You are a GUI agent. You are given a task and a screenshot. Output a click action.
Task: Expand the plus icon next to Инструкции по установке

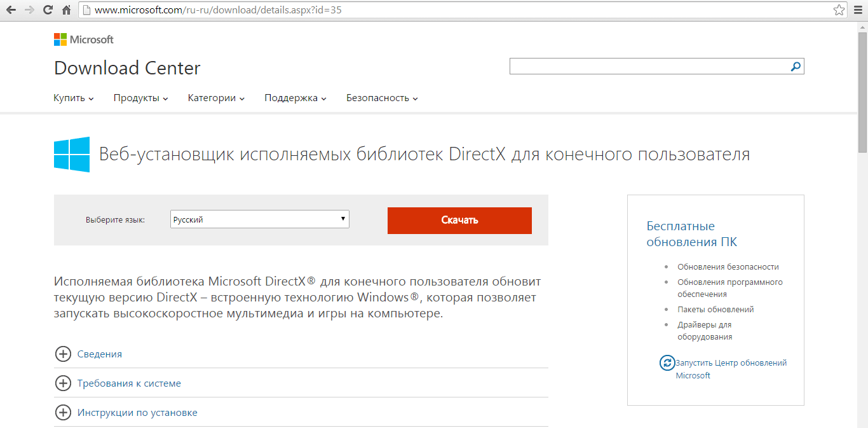pyautogui.click(x=63, y=413)
